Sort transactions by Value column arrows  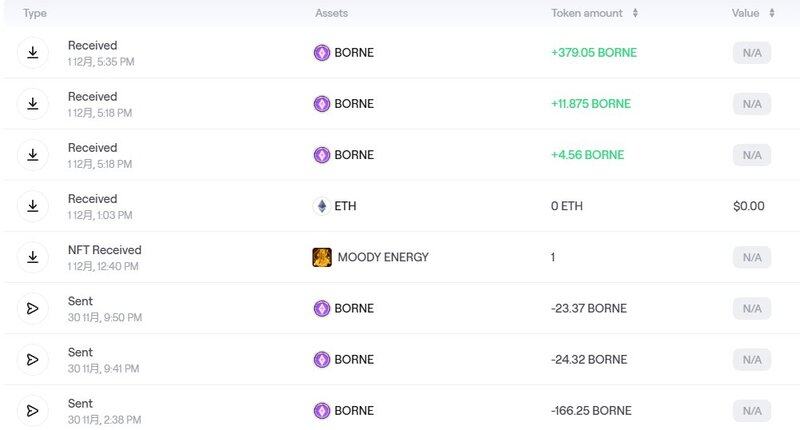771,13
